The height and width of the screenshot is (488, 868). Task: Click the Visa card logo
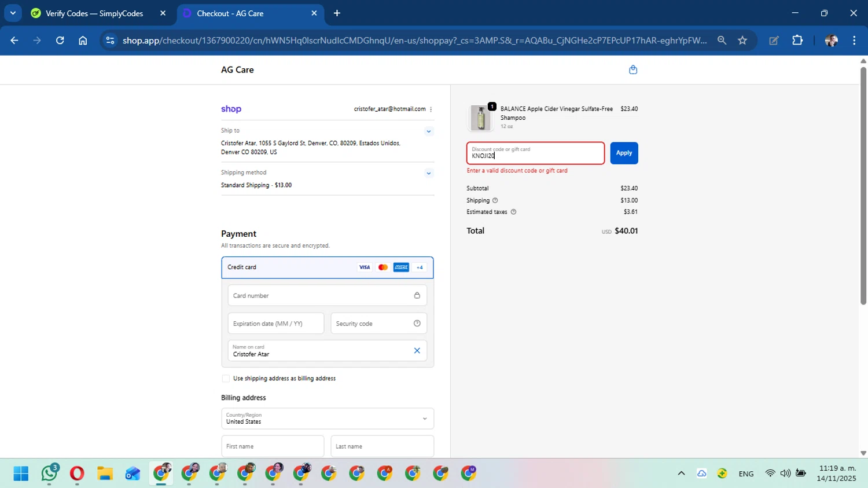point(365,267)
